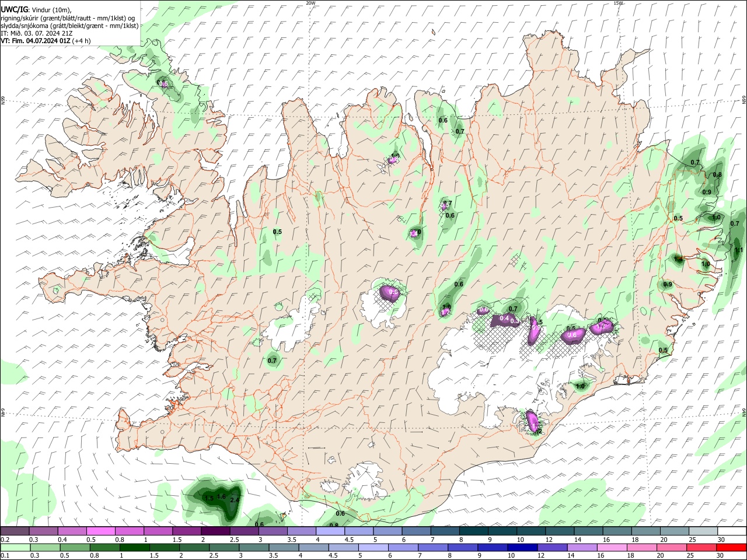This screenshot has height=560, width=747.
Task: Click the 0.4 value on the purple glacier patch
Action: click(504, 318)
